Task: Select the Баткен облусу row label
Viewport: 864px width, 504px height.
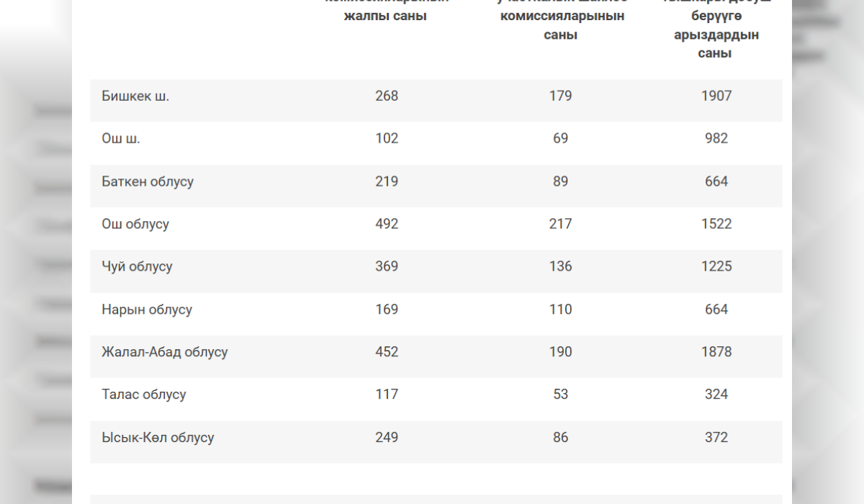Action: tap(148, 181)
